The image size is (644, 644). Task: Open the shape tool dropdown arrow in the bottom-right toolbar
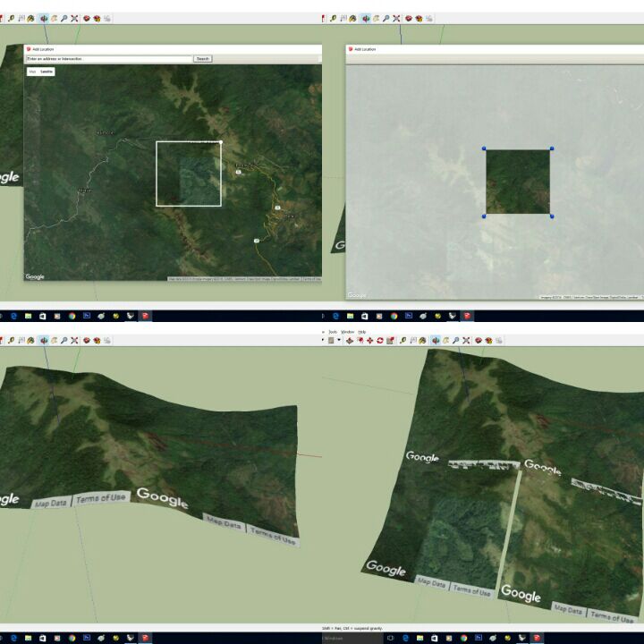[339, 340]
